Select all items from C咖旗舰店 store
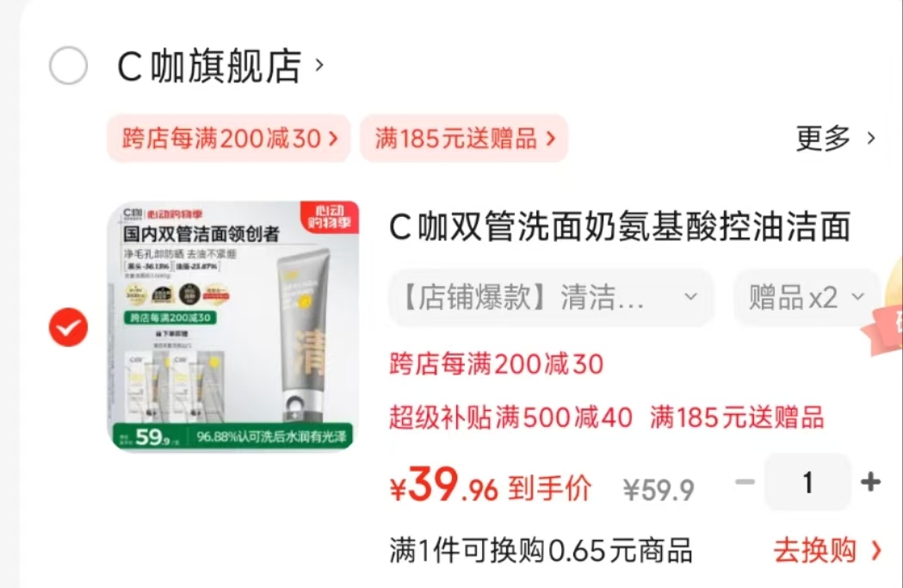The image size is (903, 588). [69, 65]
